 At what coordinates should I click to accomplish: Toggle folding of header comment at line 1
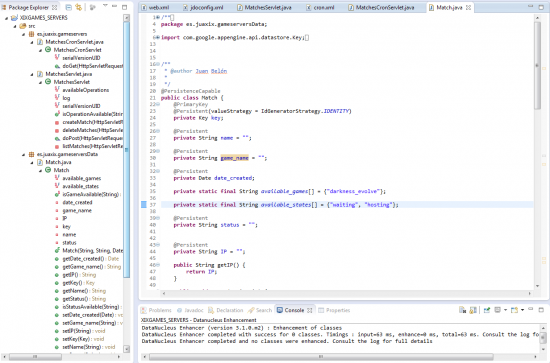158,17
